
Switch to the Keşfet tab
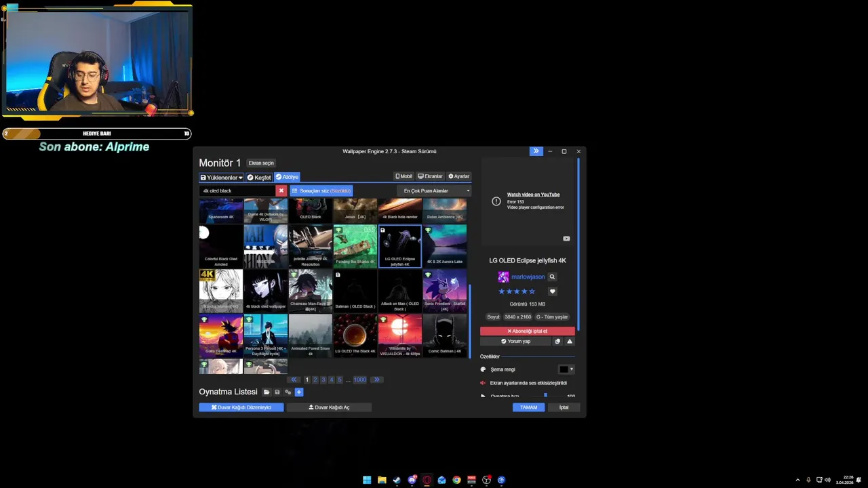[259, 178]
